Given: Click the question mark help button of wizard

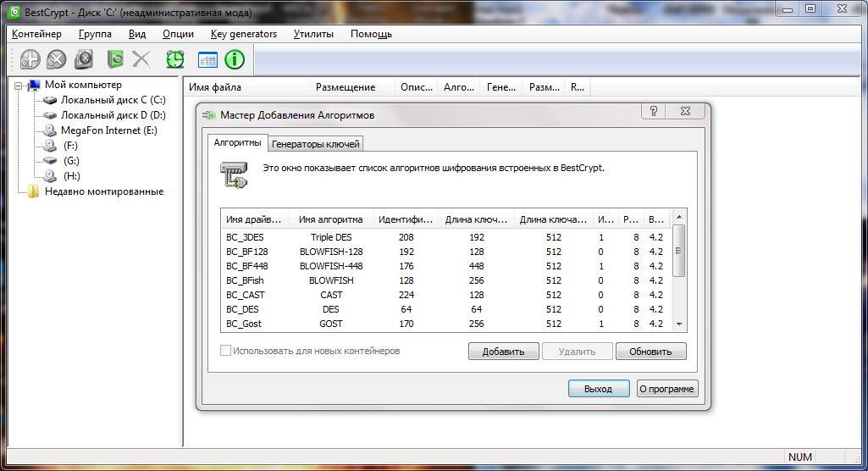Looking at the screenshot, I should point(654,111).
